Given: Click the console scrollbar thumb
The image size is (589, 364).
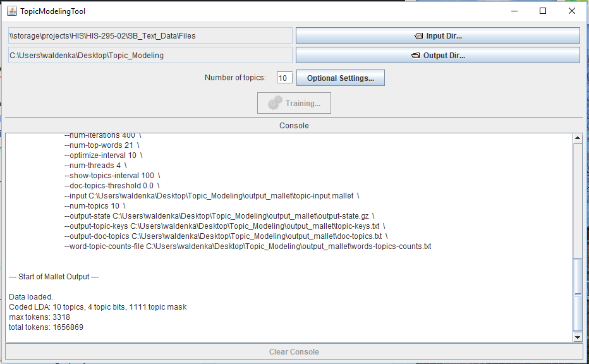Looking at the screenshot, I should (x=577, y=294).
